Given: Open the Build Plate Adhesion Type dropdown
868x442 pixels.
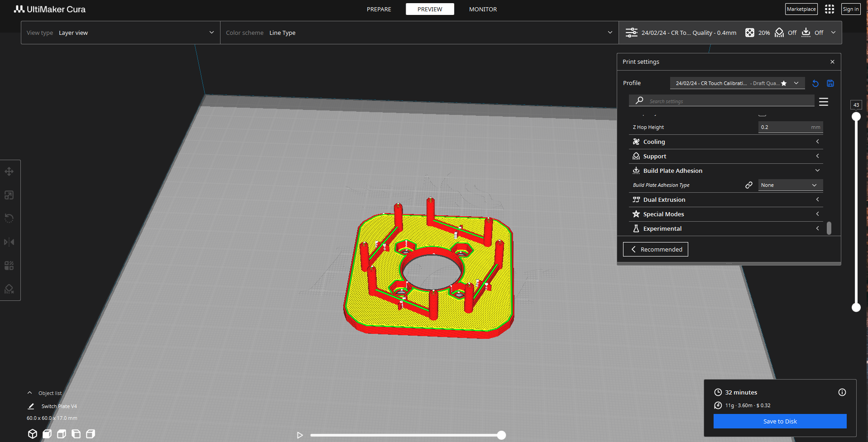Looking at the screenshot, I should [790, 185].
